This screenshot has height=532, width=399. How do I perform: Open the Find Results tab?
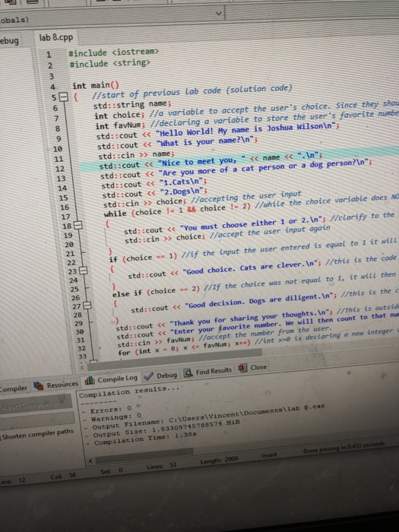tap(208, 372)
